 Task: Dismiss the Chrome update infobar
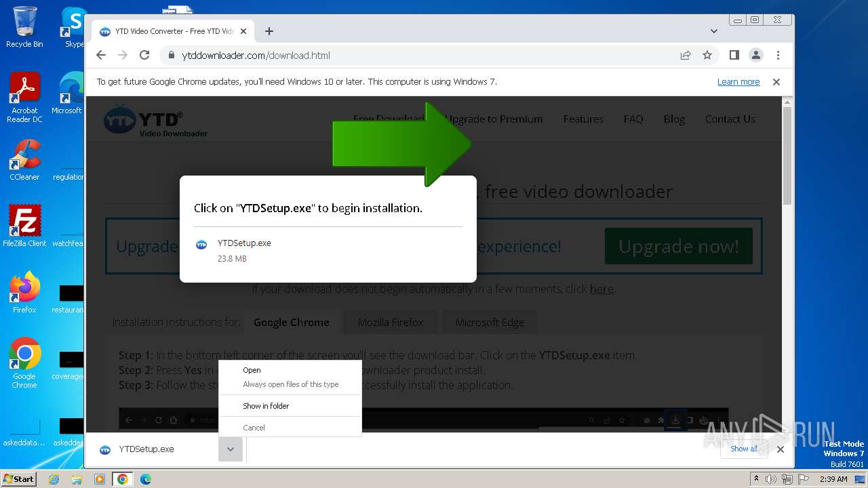(776, 82)
